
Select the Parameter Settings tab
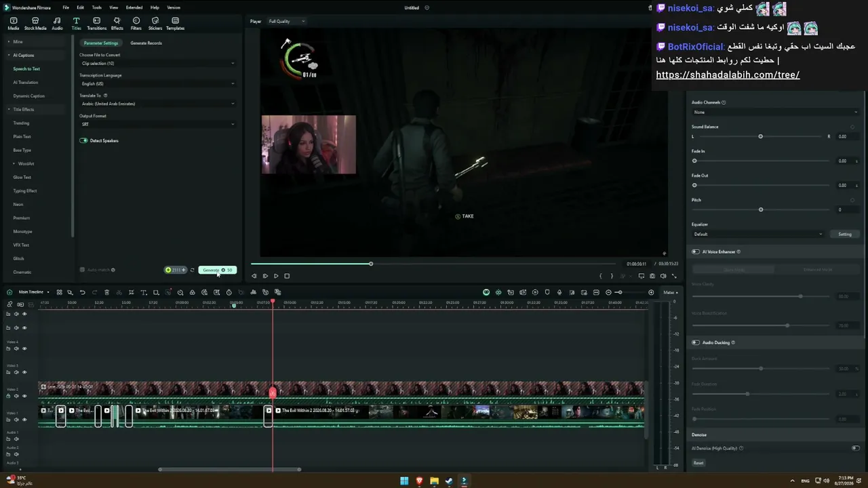101,43
